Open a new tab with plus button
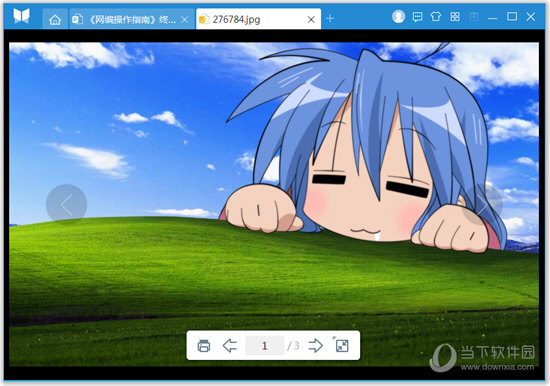 pos(330,18)
